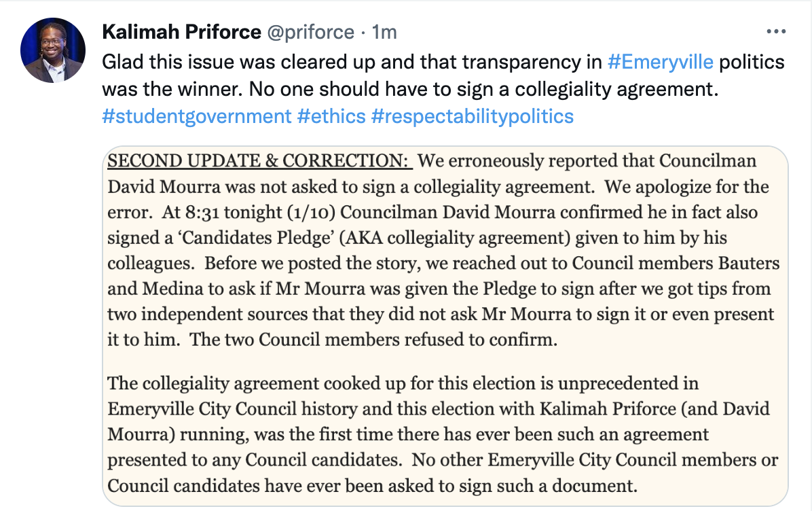Visit the #respectabilitypolitics hashtag
This screenshot has height=511, width=812.
[473, 116]
